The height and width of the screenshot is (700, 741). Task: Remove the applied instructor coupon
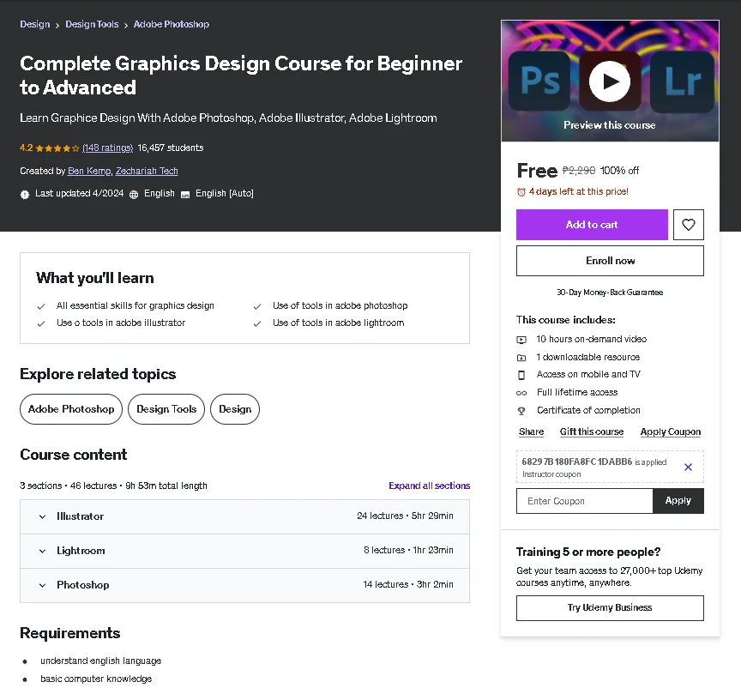point(688,467)
